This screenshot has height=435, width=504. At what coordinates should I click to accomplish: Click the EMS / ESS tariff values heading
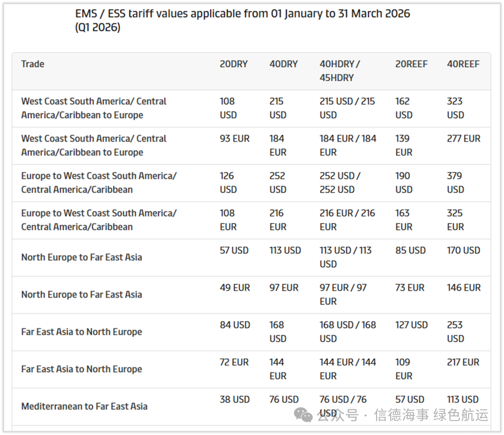coord(242,20)
